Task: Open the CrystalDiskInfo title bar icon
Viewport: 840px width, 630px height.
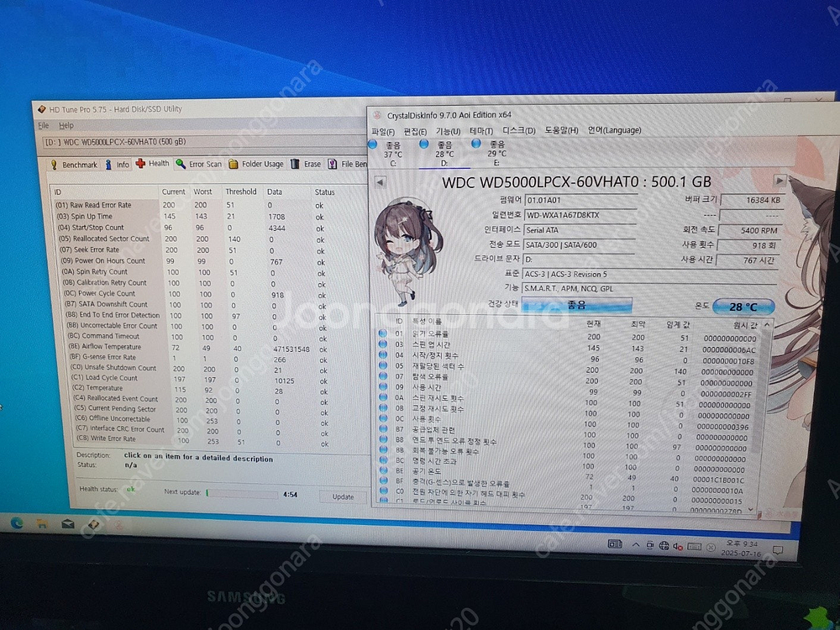Action: [378, 115]
